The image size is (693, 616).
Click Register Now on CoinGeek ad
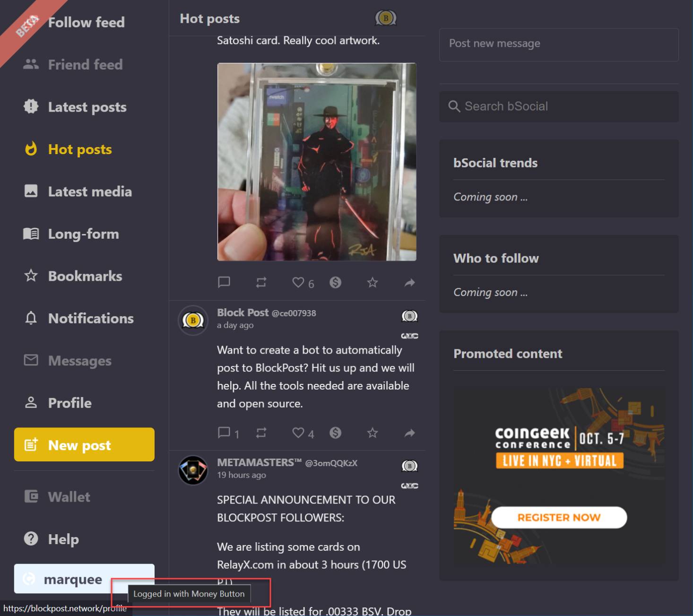[559, 518]
